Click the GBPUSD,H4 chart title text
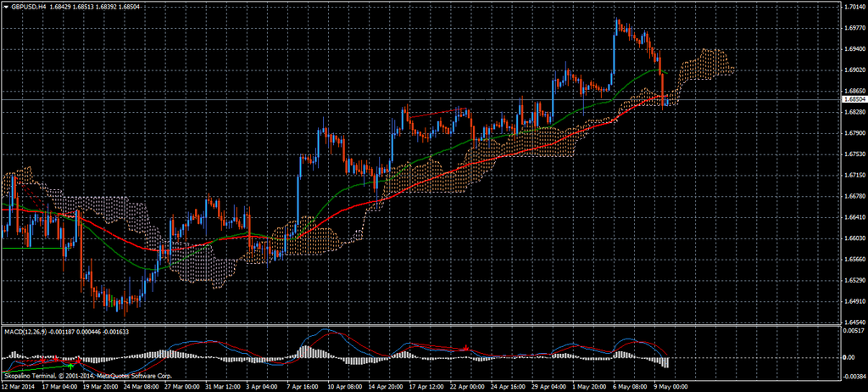 click(x=29, y=7)
